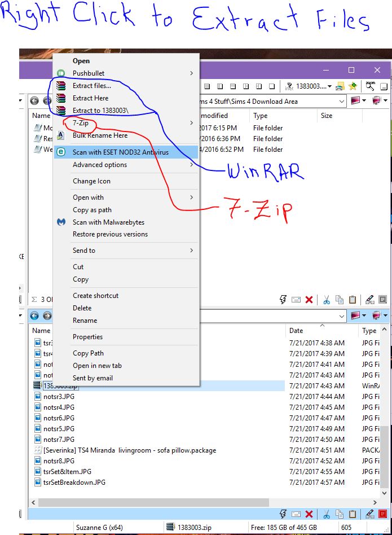The height and width of the screenshot is (535, 392).
Task: Click the bottom pane red select-all grid icon
Action: tap(383, 514)
